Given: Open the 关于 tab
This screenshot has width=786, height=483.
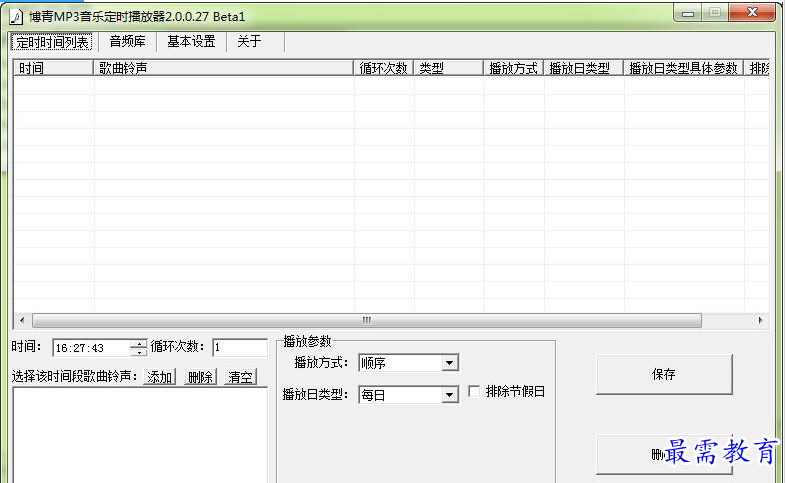Looking at the screenshot, I should click(249, 42).
